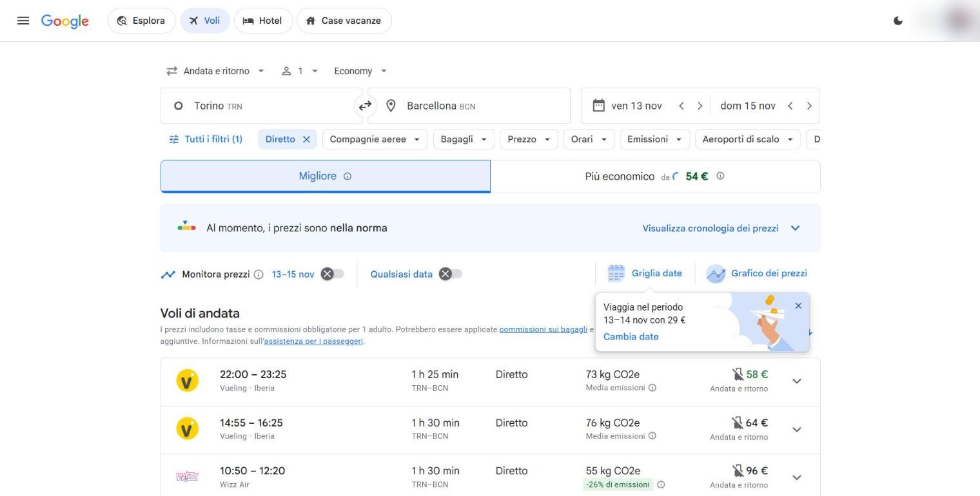Select next return date arrow
Image resolution: width=980 pixels, height=496 pixels.
coord(809,106)
